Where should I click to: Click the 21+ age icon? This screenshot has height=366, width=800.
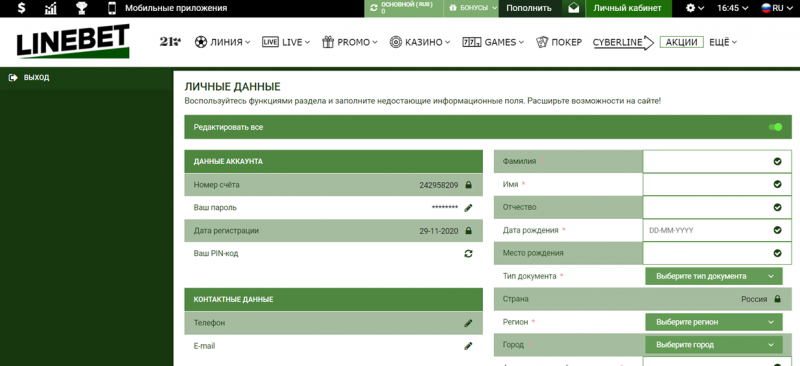pos(171,42)
